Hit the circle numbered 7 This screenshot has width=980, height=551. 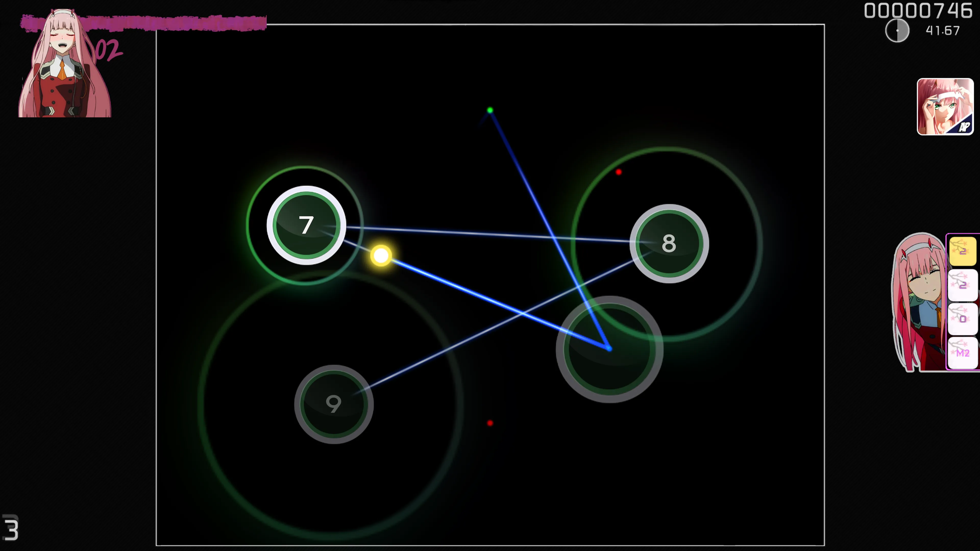[306, 225]
